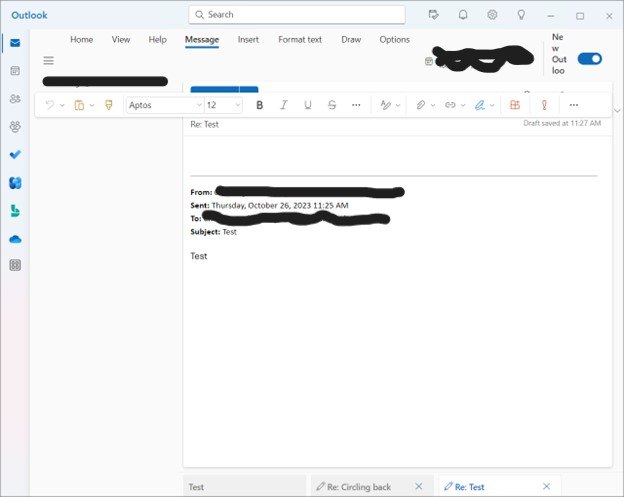Viewport: 624px width, 497px height.
Task: Close the 'Re: Circling back' draft tab
Action: (x=419, y=486)
